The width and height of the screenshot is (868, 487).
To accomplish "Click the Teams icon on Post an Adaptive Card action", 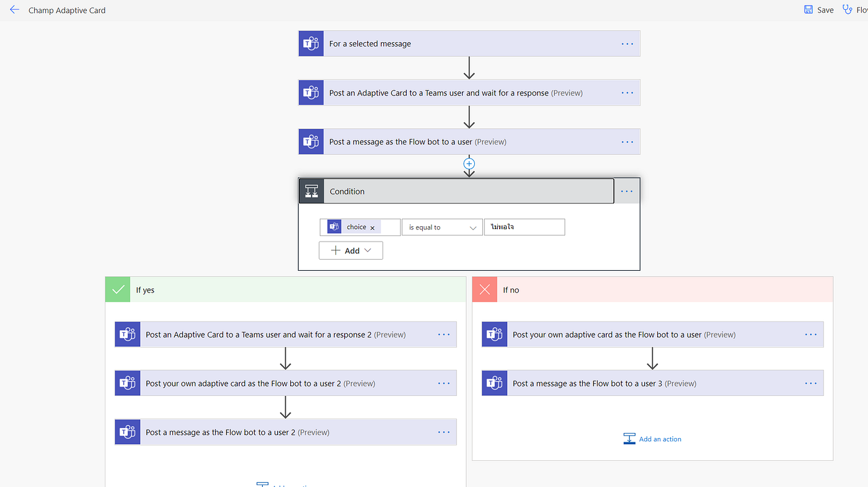I will tap(311, 92).
